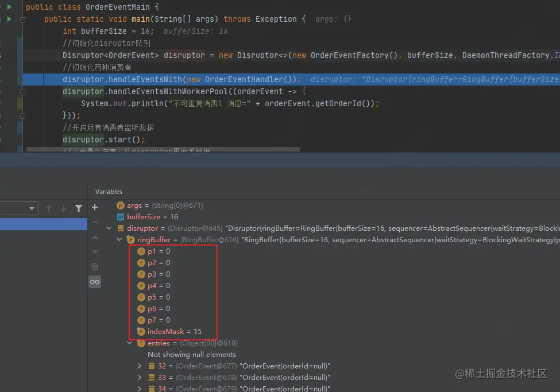The width and height of the screenshot is (560, 392).
Task: Click the filter frames funnel icon
Action: click(79, 208)
